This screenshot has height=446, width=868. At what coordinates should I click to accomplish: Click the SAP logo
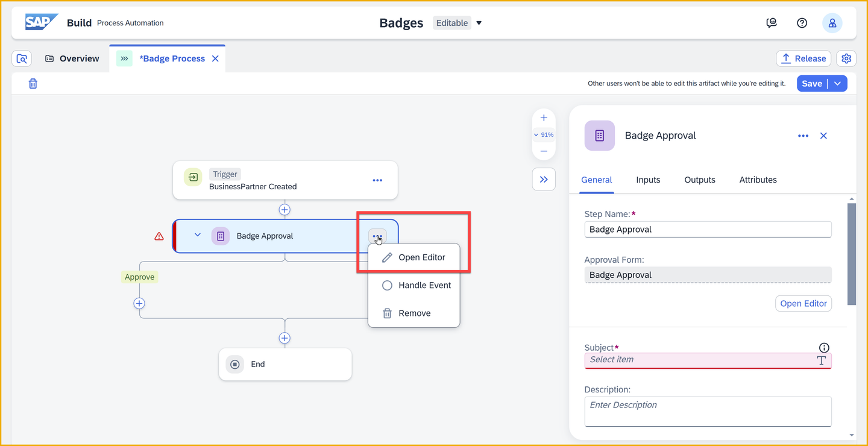pyautogui.click(x=40, y=22)
